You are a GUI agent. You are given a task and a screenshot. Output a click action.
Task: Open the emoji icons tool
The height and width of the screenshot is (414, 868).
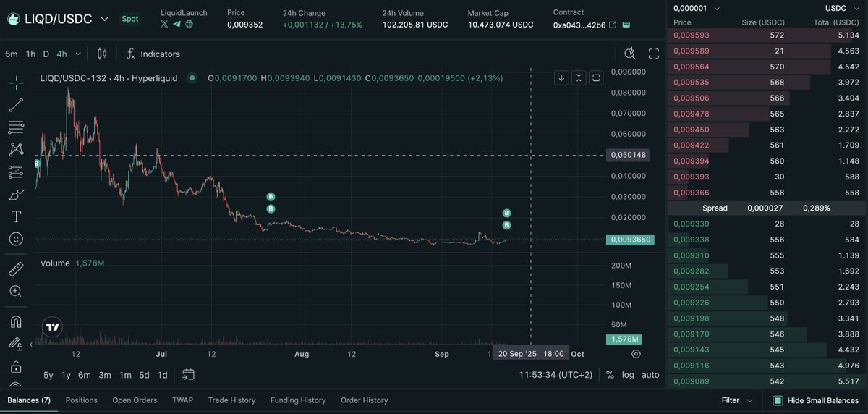pyautogui.click(x=16, y=239)
